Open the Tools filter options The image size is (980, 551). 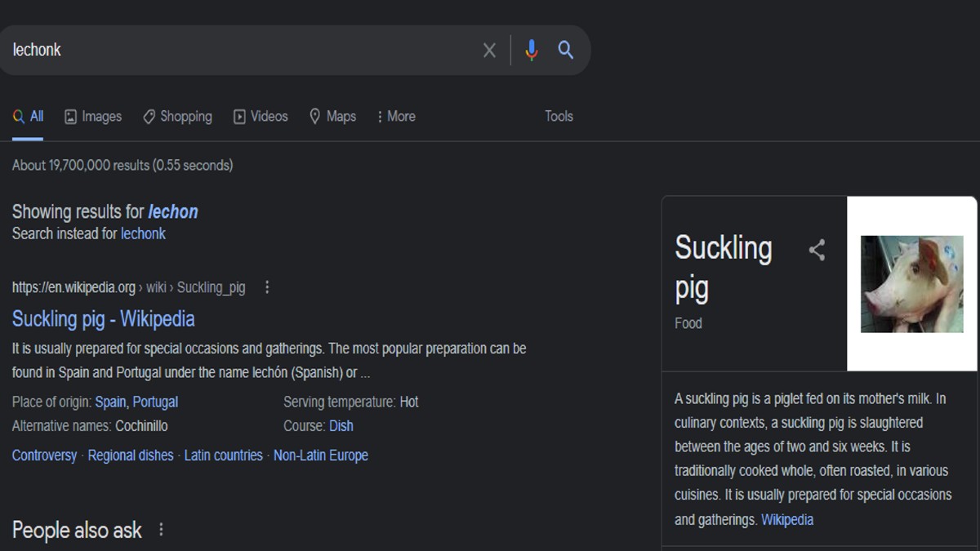point(559,117)
